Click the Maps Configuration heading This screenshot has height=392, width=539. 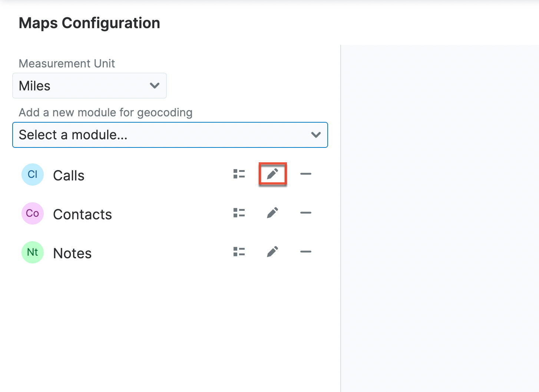(89, 23)
